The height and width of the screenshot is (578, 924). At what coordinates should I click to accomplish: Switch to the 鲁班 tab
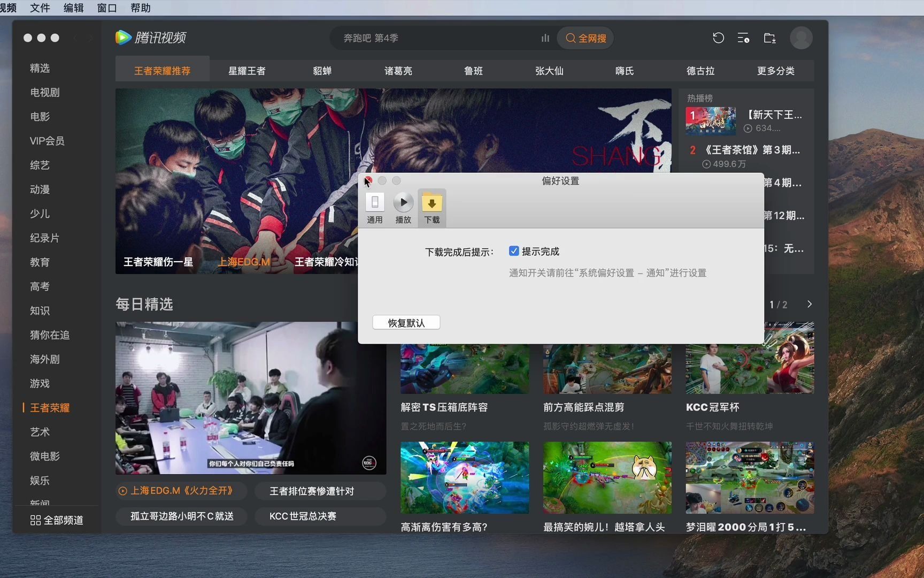(x=473, y=71)
